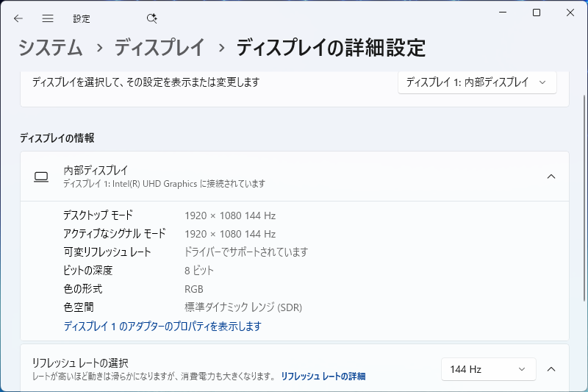Click the ビットの深度 label
Image resolution: width=588 pixels, height=392 pixels.
click(88, 271)
